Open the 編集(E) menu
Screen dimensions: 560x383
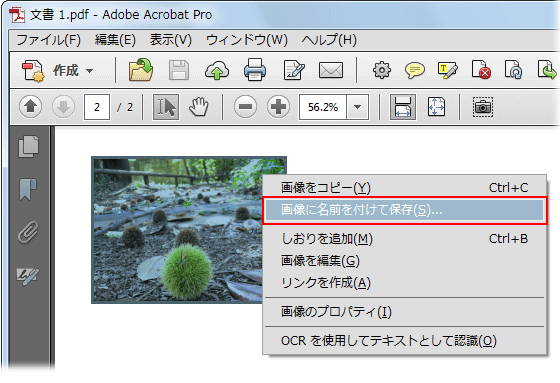point(115,40)
